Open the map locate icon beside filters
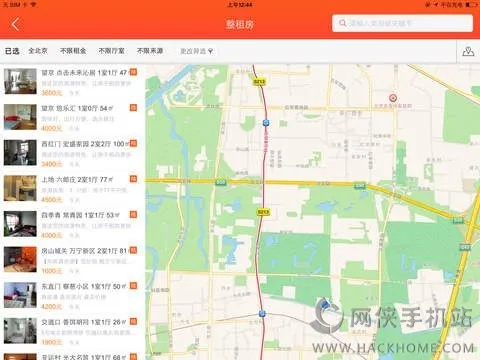 tap(468, 51)
